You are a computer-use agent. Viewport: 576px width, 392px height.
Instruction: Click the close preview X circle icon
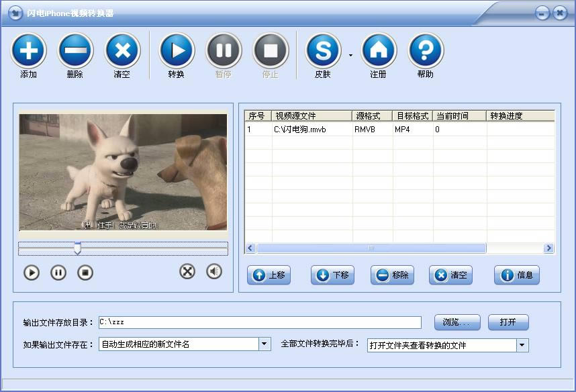point(187,271)
